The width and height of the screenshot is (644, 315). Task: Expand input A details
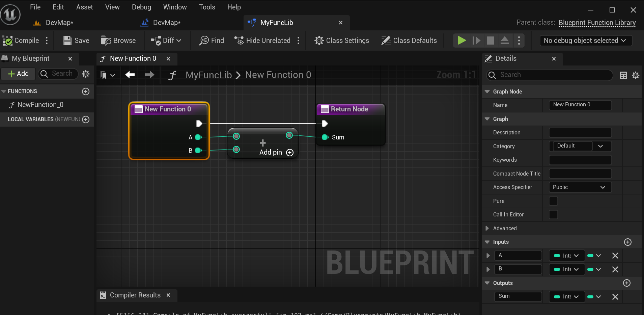coord(488,256)
